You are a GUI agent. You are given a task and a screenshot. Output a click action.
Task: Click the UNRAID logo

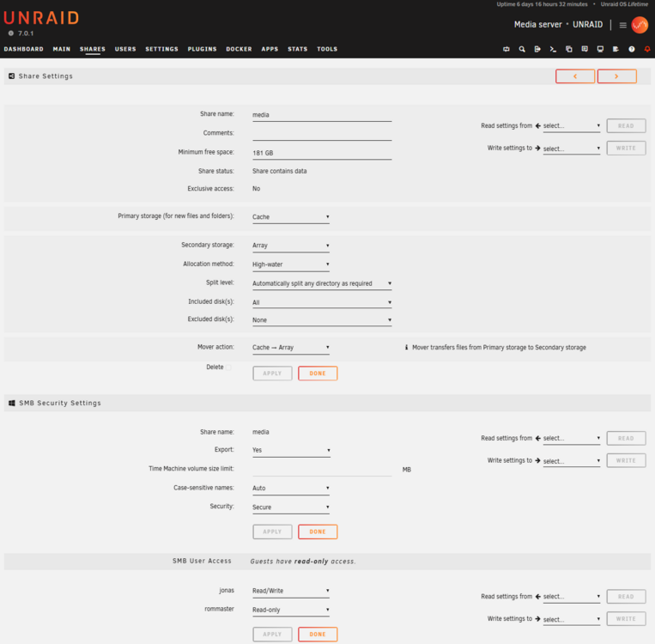click(41, 18)
